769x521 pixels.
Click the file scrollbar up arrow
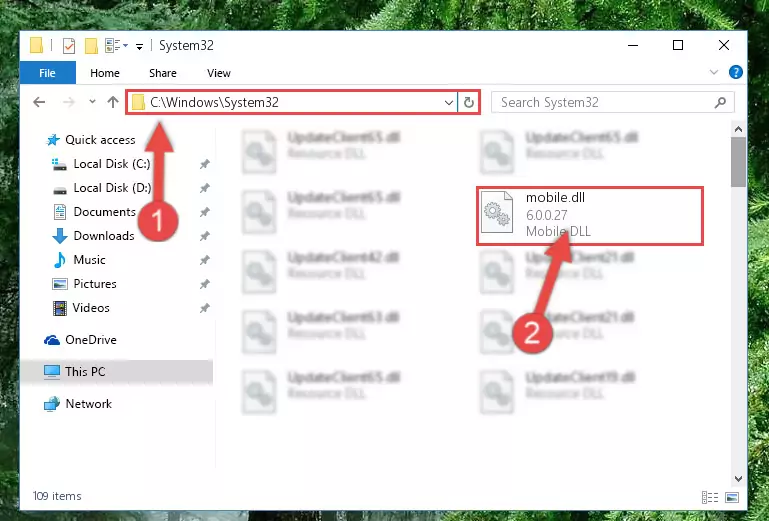tap(738, 129)
